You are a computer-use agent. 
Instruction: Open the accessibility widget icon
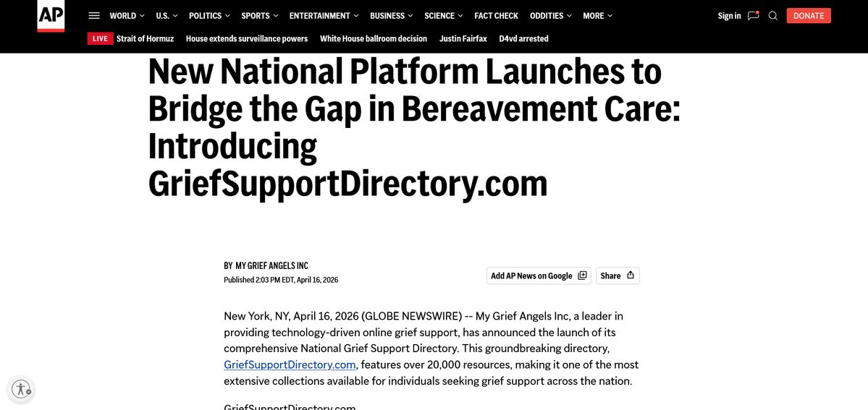(x=21, y=389)
